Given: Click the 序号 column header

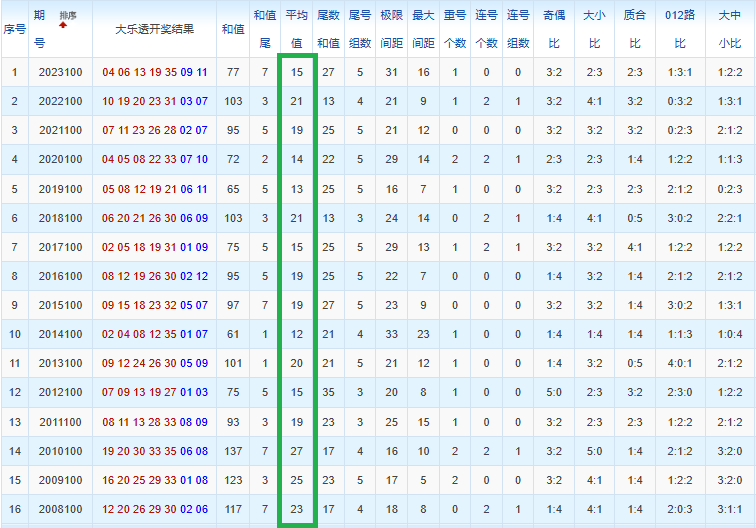Looking at the screenshot, I should pyautogui.click(x=14, y=29).
